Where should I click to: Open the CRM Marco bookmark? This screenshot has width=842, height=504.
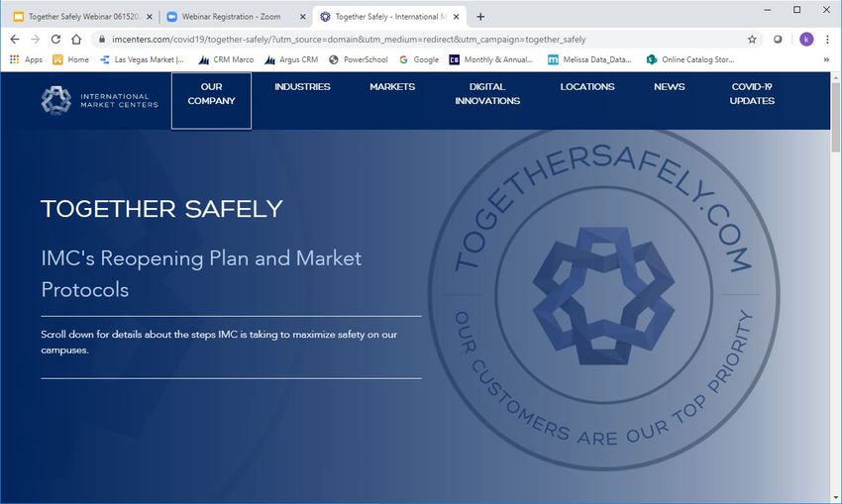click(226, 59)
